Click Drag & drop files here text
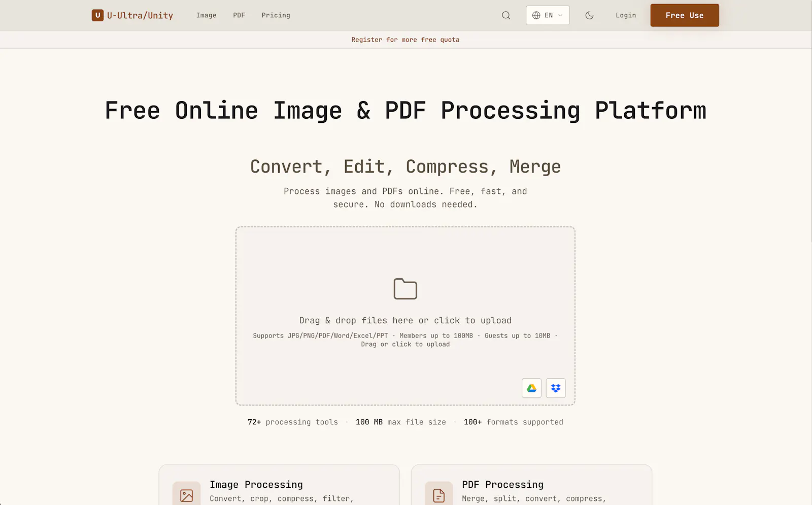The image size is (812, 505). [x=405, y=320]
